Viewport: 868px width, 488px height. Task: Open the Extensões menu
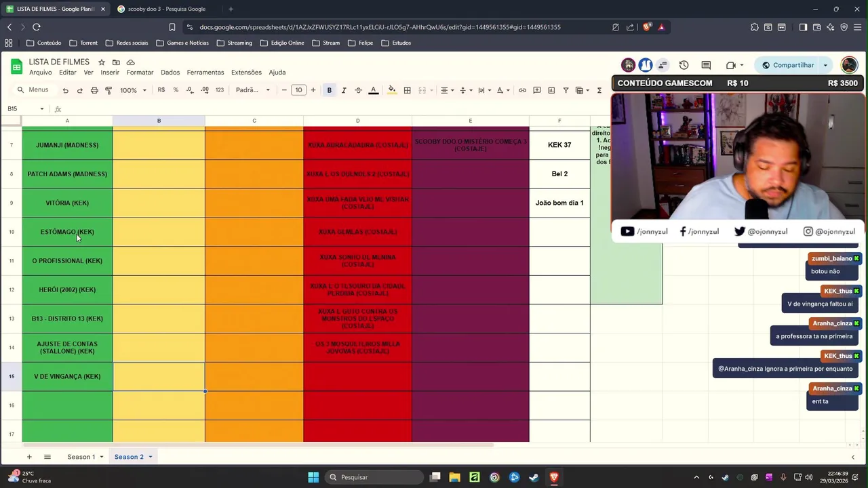pyautogui.click(x=246, y=73)
